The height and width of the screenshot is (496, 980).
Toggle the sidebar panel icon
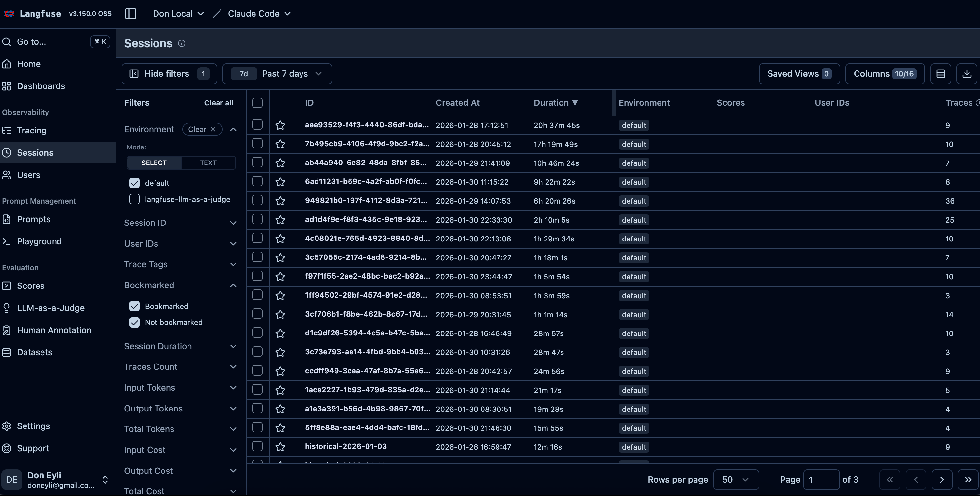(130, 14)
